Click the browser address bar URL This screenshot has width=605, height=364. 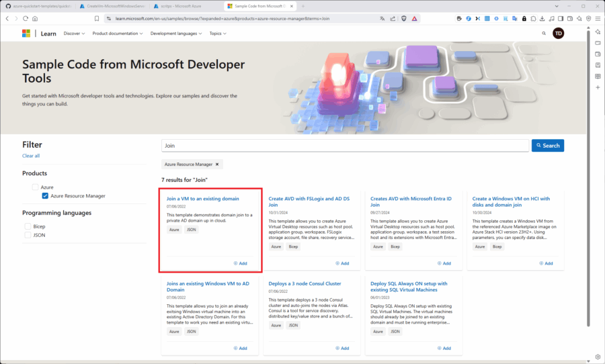coord(223,19)
